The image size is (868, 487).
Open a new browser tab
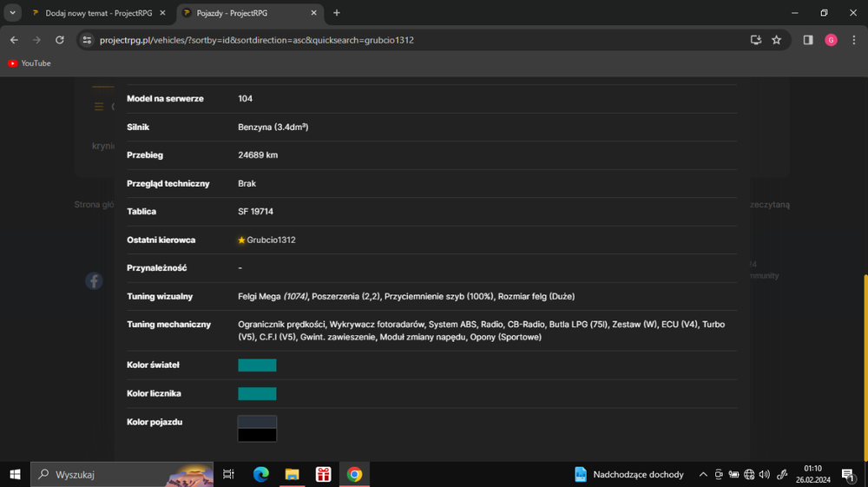(x=337, y=13)
